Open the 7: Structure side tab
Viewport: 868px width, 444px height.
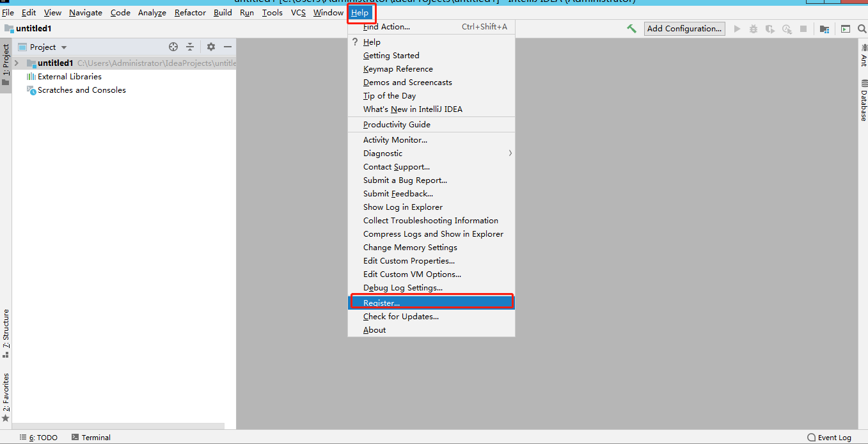pos(6,333)
